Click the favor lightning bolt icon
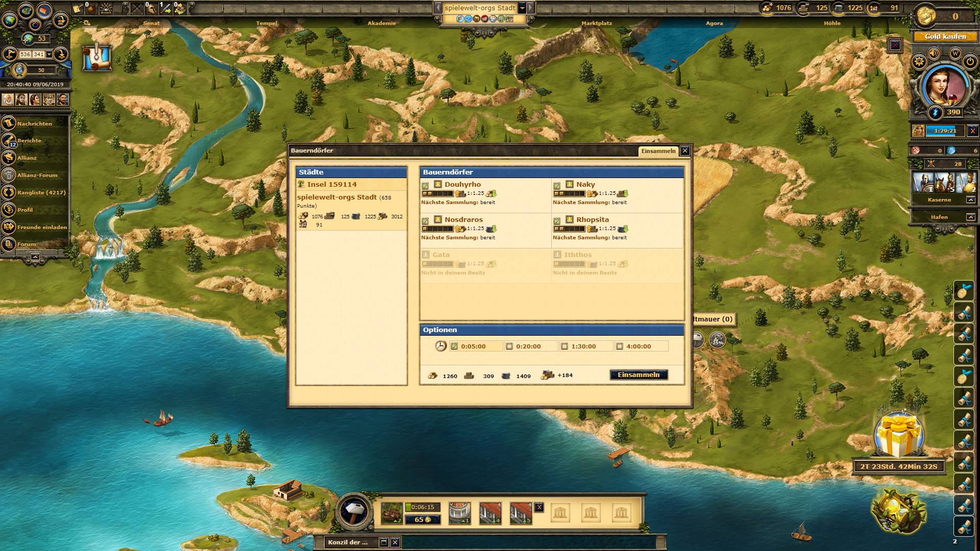 pos(935,112)
